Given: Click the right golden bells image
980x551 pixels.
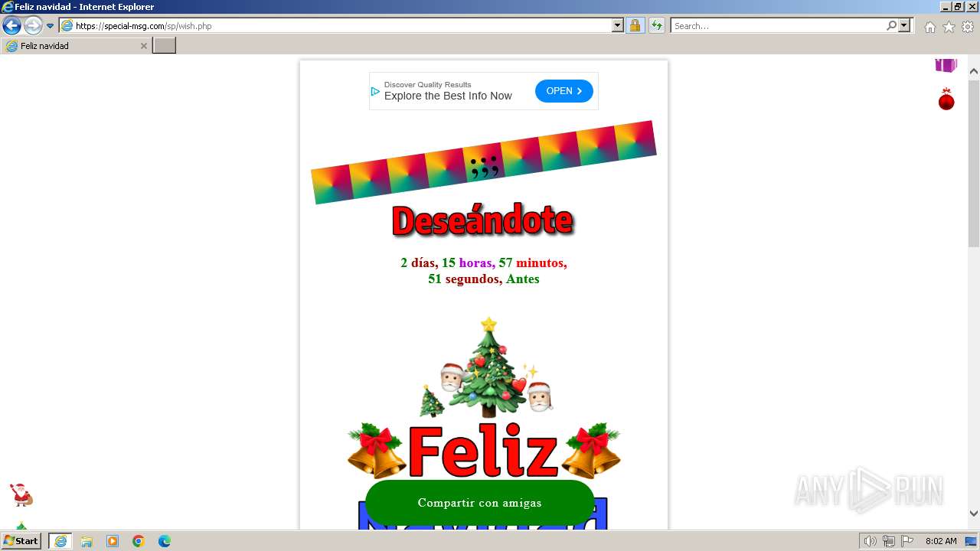Looking at the screenshot, I should pyautogui.click(x=590, y=450).
